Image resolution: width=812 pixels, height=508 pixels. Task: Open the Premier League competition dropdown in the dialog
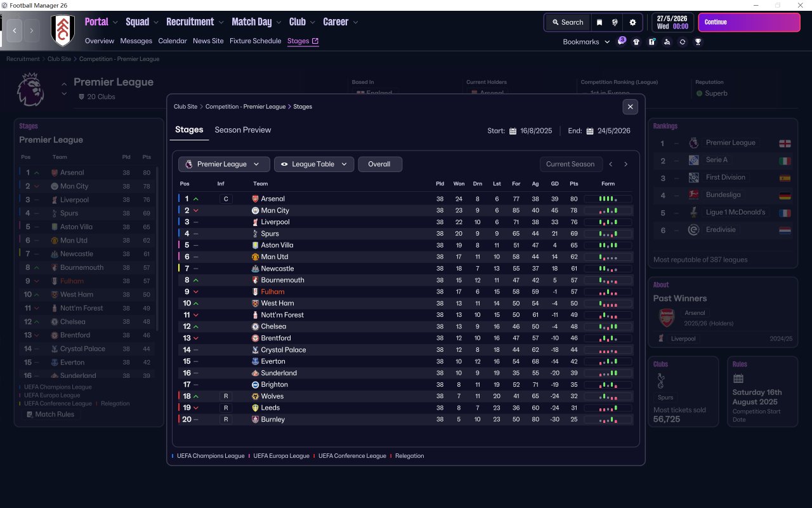pos(224,164)
